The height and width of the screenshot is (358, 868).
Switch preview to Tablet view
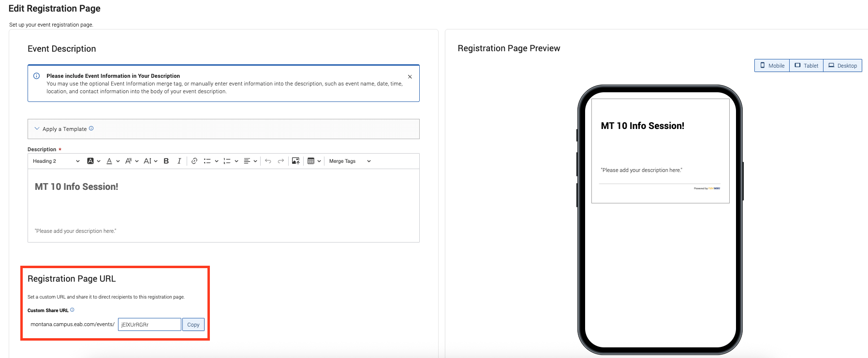[x=807, y=66]
